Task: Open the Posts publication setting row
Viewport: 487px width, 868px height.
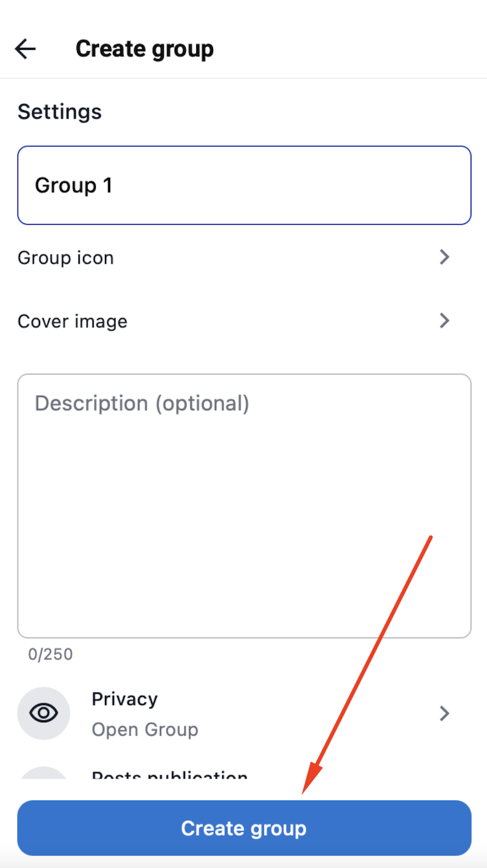Action: pyautogui.click(x=170, y=775)
